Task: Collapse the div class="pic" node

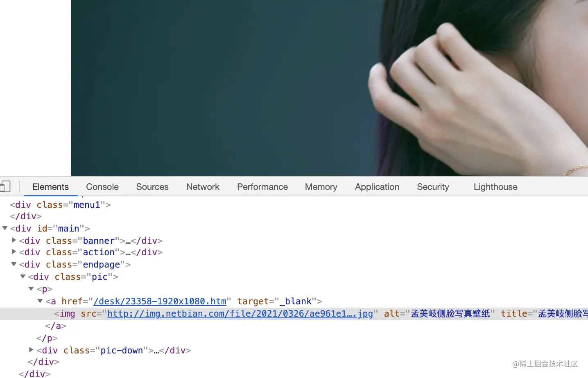Action: pyautogui.click(x=23, y=277)
